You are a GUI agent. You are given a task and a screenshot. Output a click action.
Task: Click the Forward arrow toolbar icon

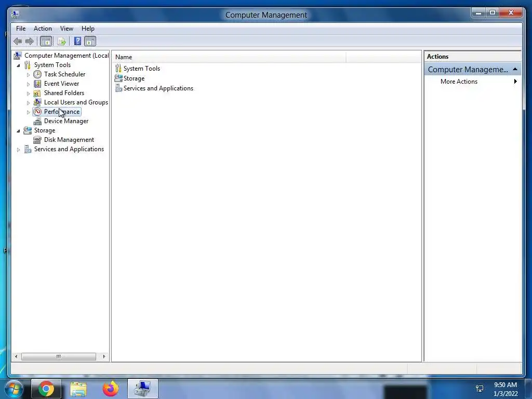(x=30, y=42)
